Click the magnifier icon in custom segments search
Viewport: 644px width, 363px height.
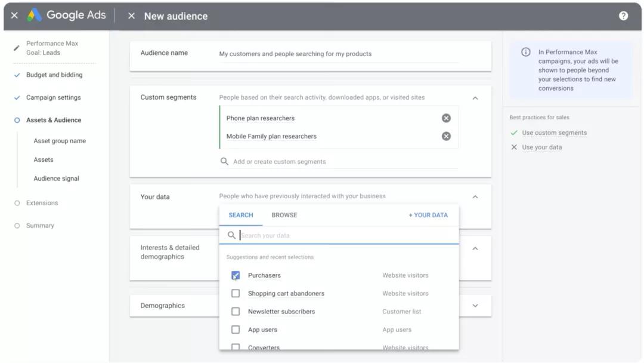tap(224, 162)
